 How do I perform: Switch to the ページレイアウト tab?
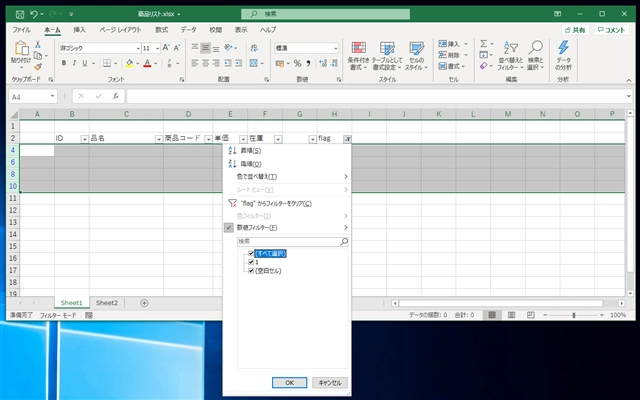coord(120,30)
